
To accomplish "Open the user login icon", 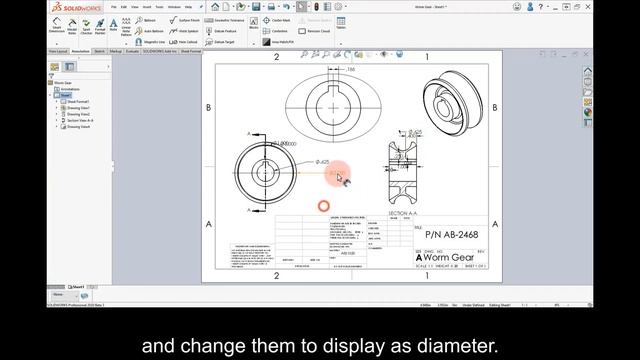I will 530,7.
